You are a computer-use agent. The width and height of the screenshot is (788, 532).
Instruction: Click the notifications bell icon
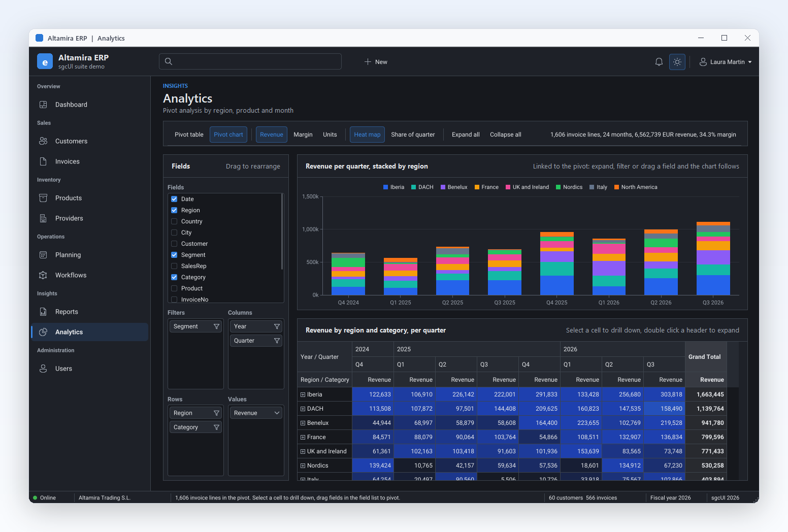659,62
